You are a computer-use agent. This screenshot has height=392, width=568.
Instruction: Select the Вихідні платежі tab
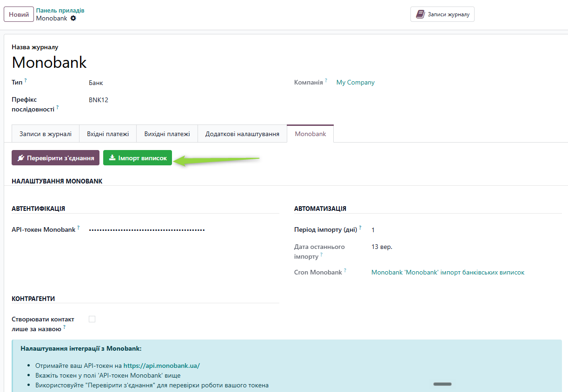[167, 134]
